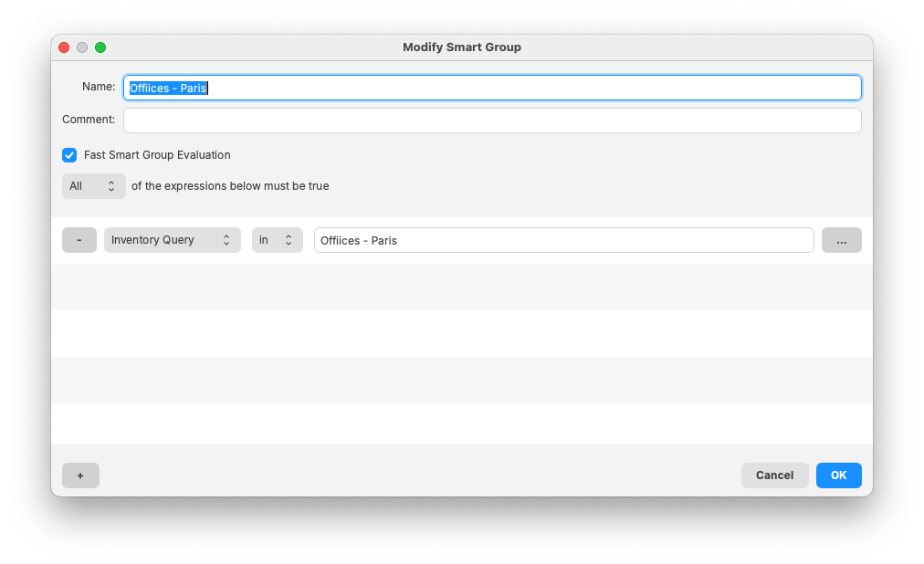Close the Modify Smart Group window
Image resolution: width=924 pixels, height=564 pixels.
[64, 47]
